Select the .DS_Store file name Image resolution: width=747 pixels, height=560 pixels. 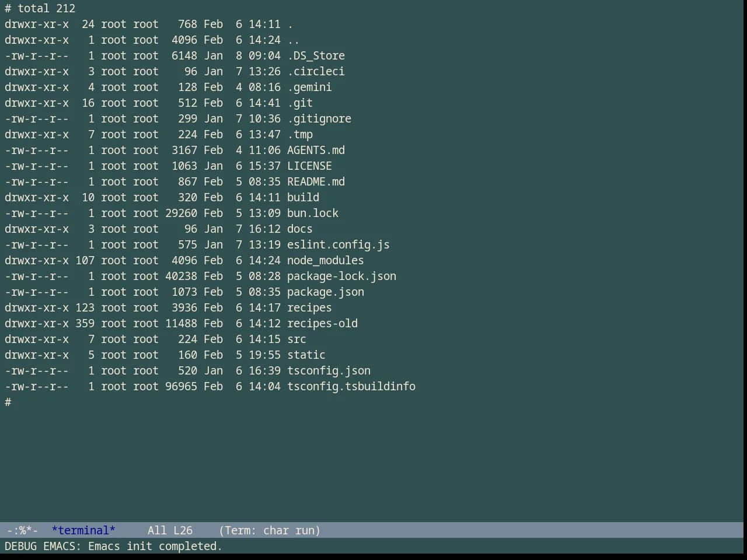pos(316,55)
